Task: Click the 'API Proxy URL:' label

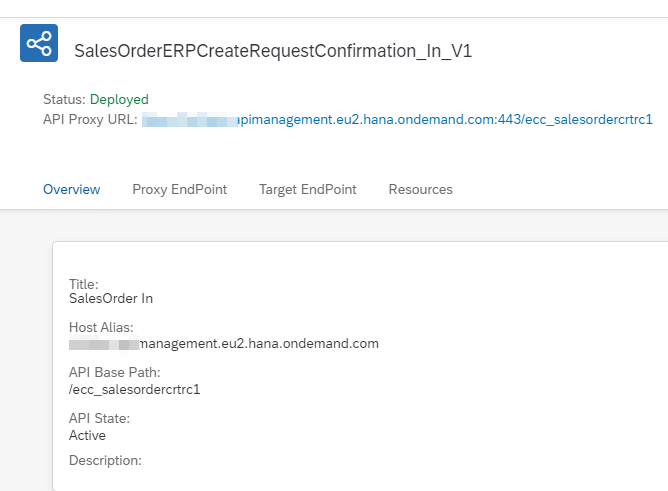Action: 90,119
